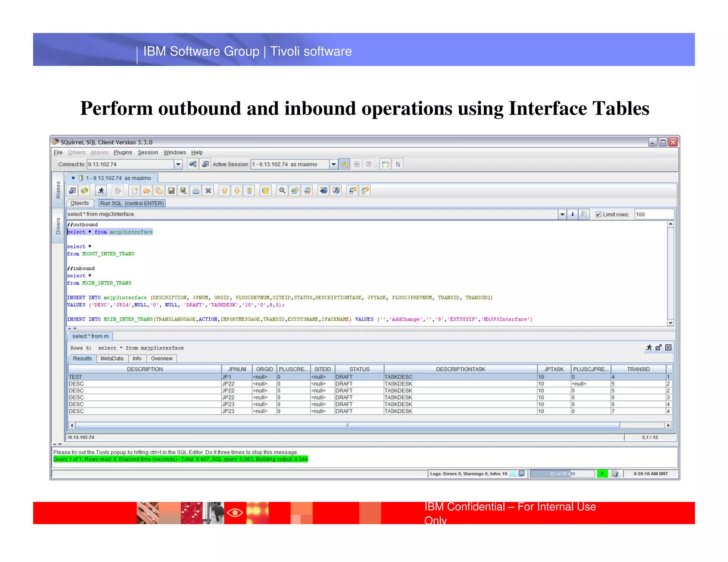Click the trash can garbage collect icon
This screenshot has height=562, width=728.
tap(615, 474)
